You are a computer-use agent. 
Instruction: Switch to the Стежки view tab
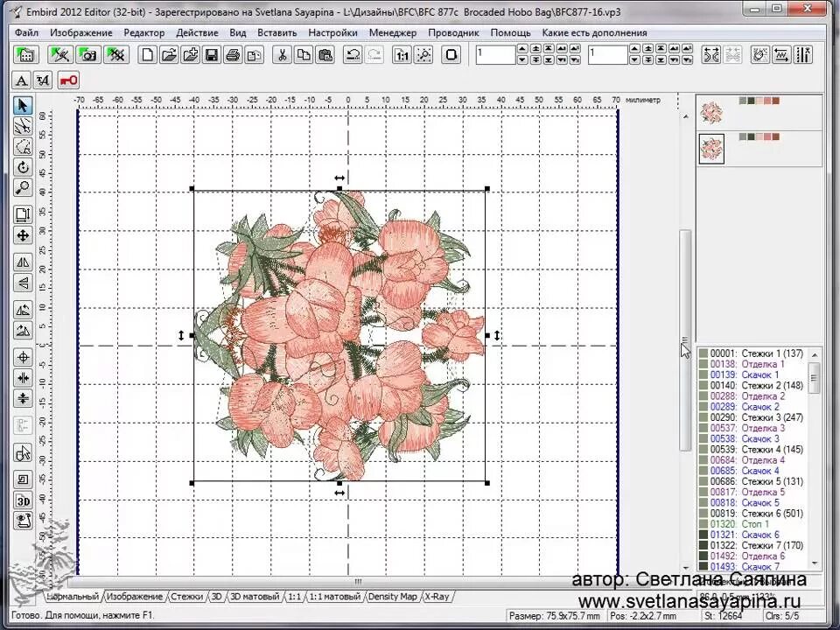tap(186, 596)
